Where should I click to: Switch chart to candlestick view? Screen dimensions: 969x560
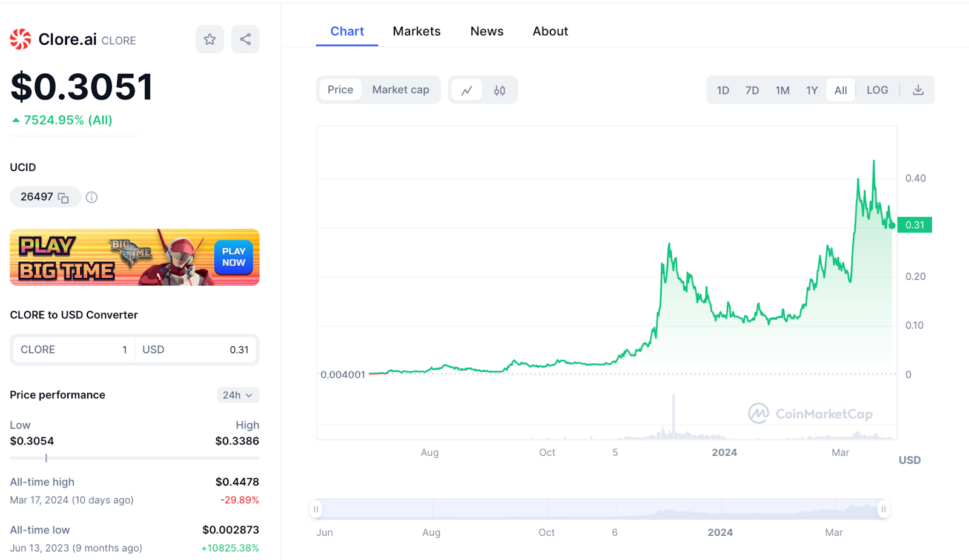500,89
